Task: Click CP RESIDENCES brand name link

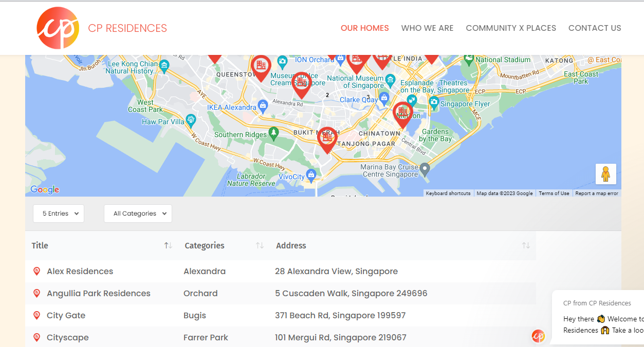Action: click(127, 28)
